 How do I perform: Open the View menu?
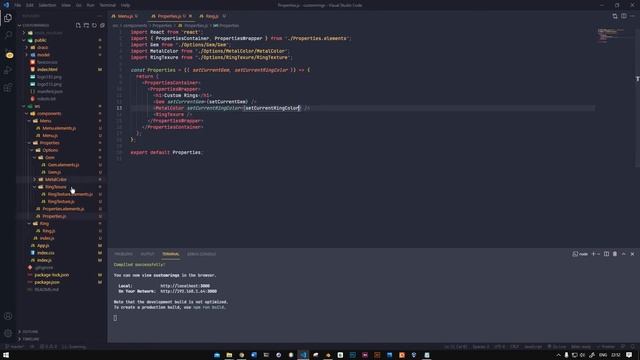(x=66, y=5)
